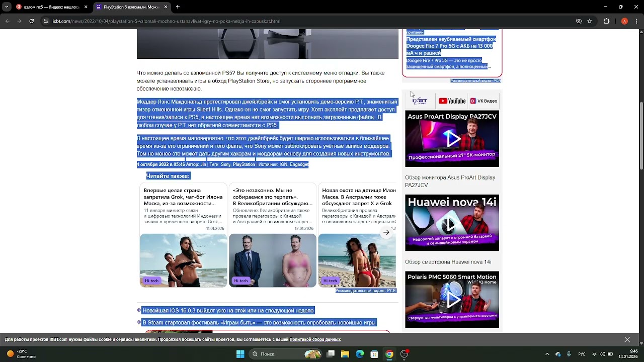Play the Polaris PMC 5060 Smart Motion video
Viewport: 644px width, 362px height.
click(452, 300)
